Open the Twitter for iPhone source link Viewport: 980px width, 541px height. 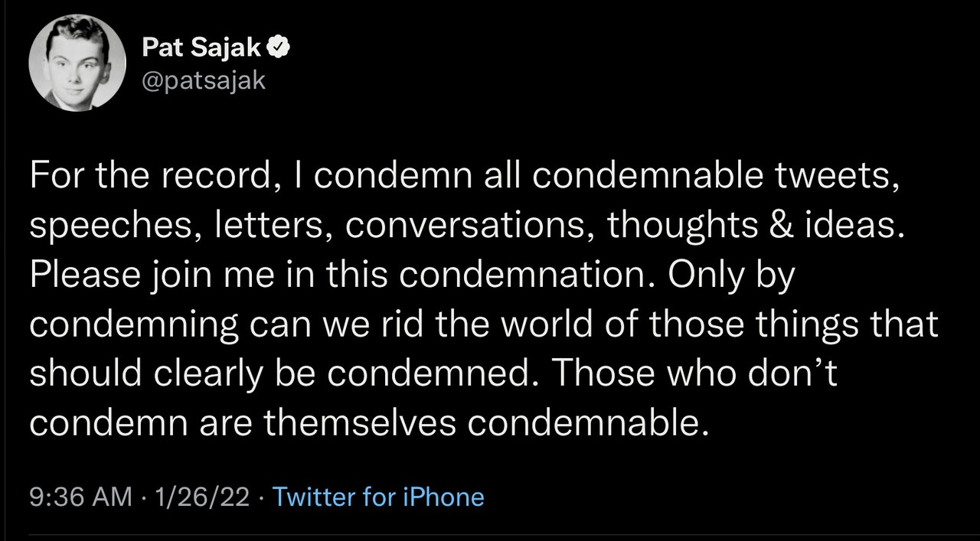click(378, 497)
